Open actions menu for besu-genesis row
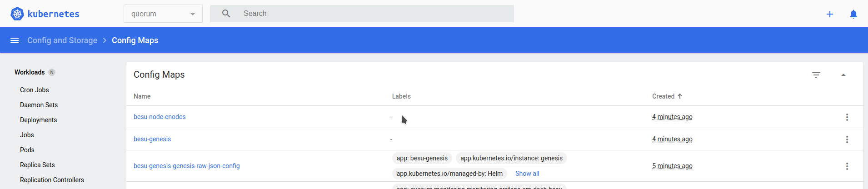Screen dimensions: 868x189 [847, 139]
